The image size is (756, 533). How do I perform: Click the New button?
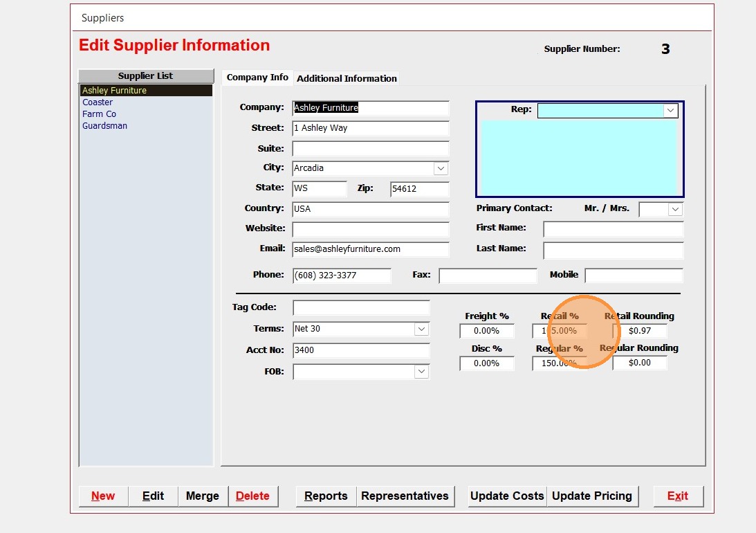(103, 496)
